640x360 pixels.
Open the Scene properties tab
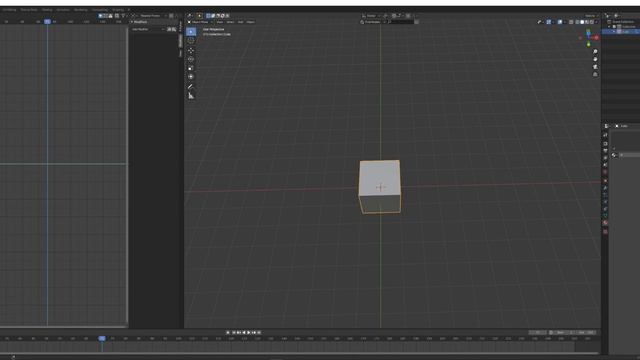[605, 164]
